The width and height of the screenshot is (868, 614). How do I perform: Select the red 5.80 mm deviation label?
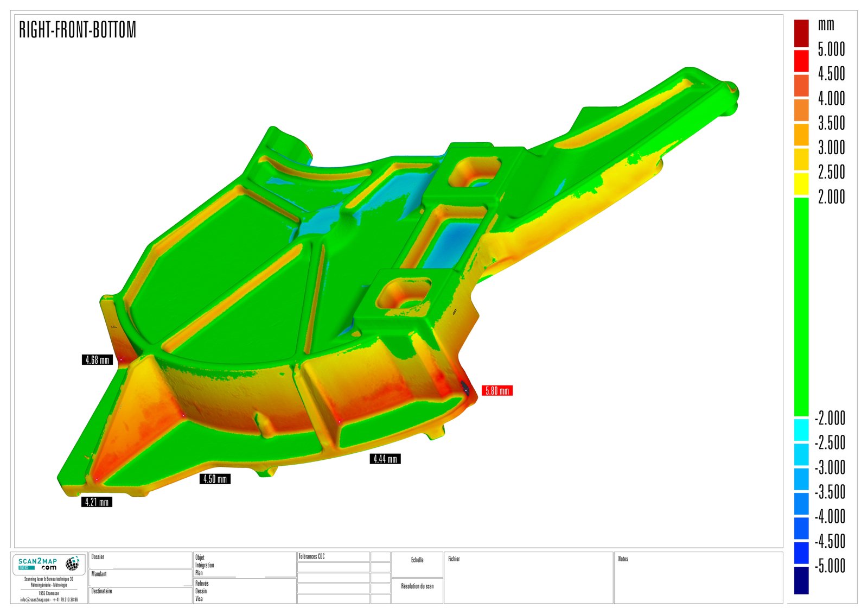(x=497, y=390)
